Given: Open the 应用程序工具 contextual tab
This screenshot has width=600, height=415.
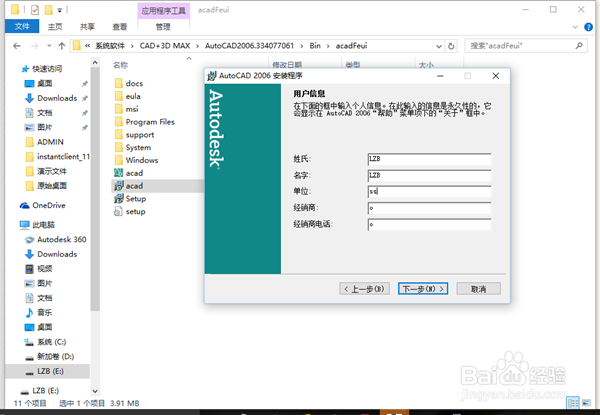Looking at the screenshot, I should click(x=163, y=11).
